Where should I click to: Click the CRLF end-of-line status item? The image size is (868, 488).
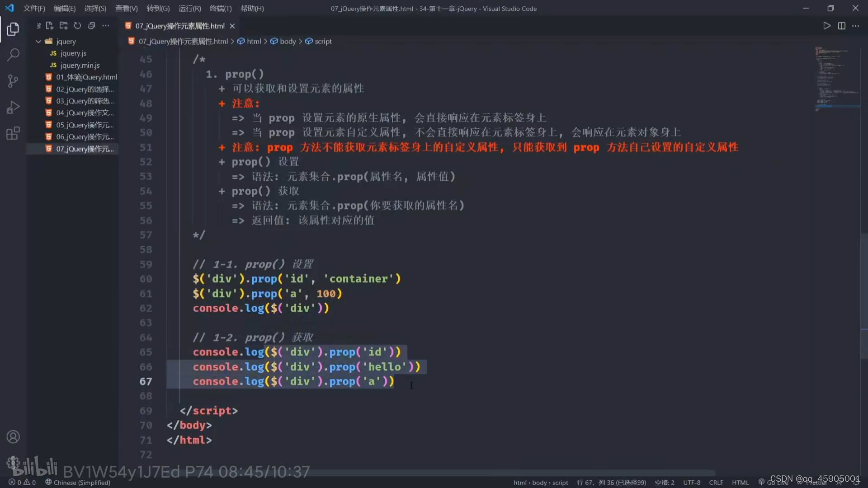click(716, 483)
